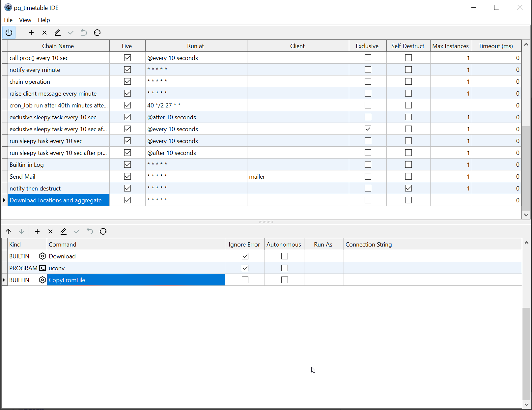This screenshot has height=410, width=532.
Task: Click builtin icon on Download task row
Action: click(x=42, y=256)
